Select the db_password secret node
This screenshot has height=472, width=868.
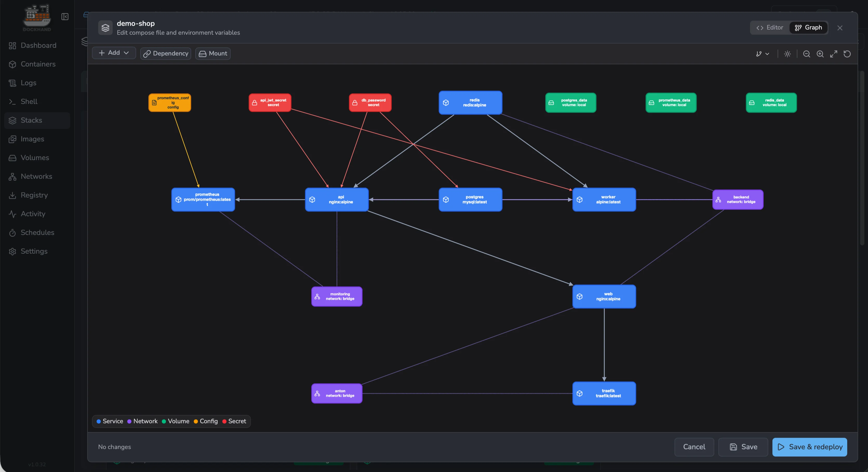tap(370, 102)
